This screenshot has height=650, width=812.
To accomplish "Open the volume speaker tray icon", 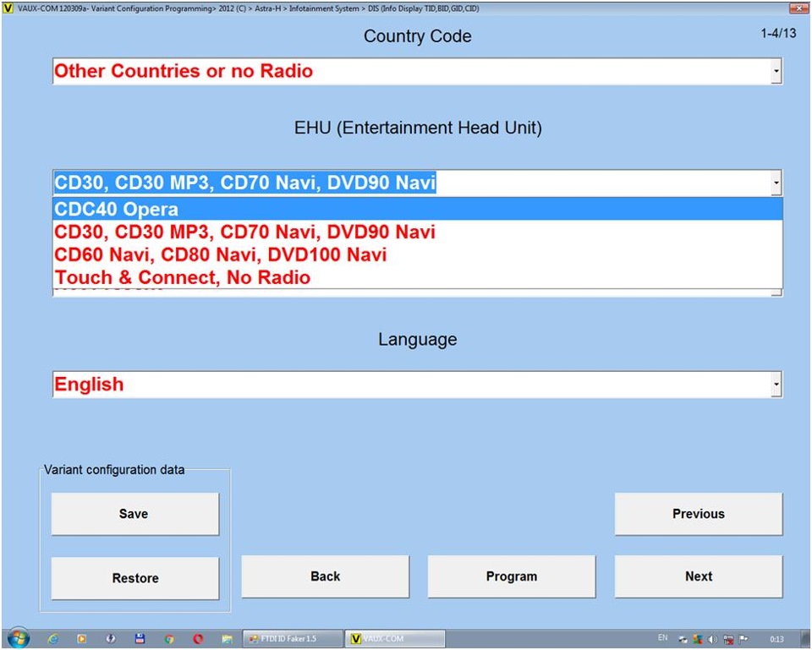I will 714,639.
